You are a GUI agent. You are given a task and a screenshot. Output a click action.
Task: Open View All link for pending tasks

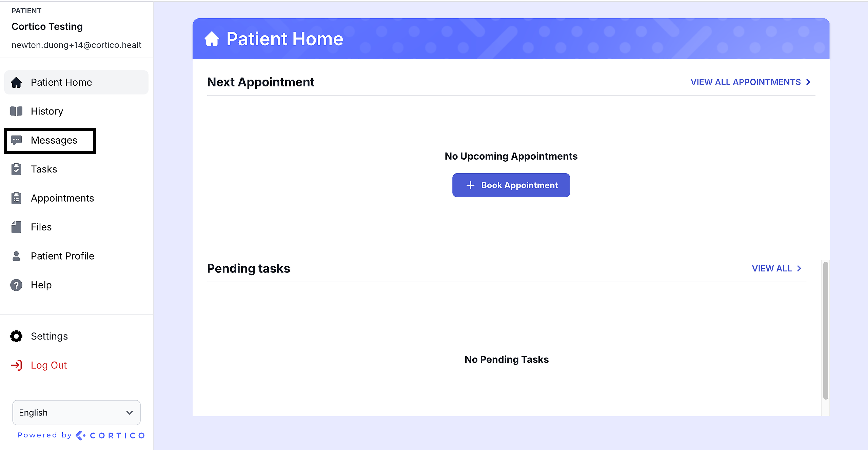coord(776,268)
